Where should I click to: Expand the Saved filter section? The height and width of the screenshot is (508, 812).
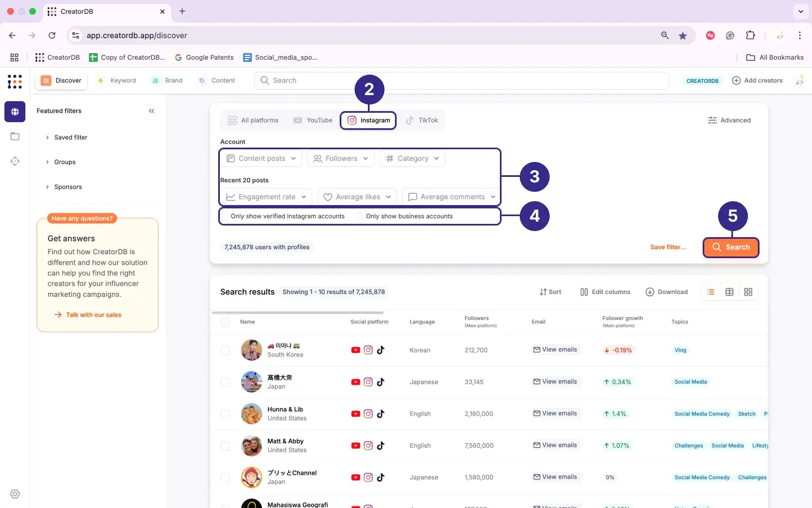(x=66, y=138)
